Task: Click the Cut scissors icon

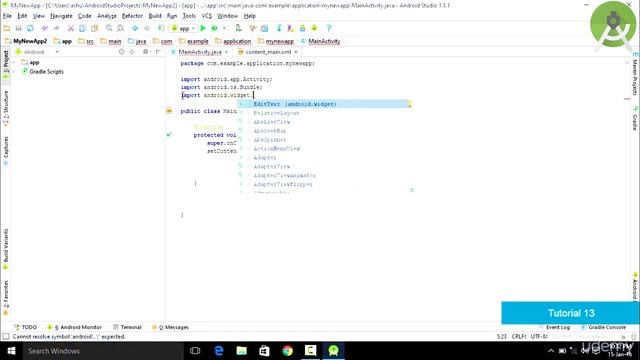Action: click(x=71, y=28)
